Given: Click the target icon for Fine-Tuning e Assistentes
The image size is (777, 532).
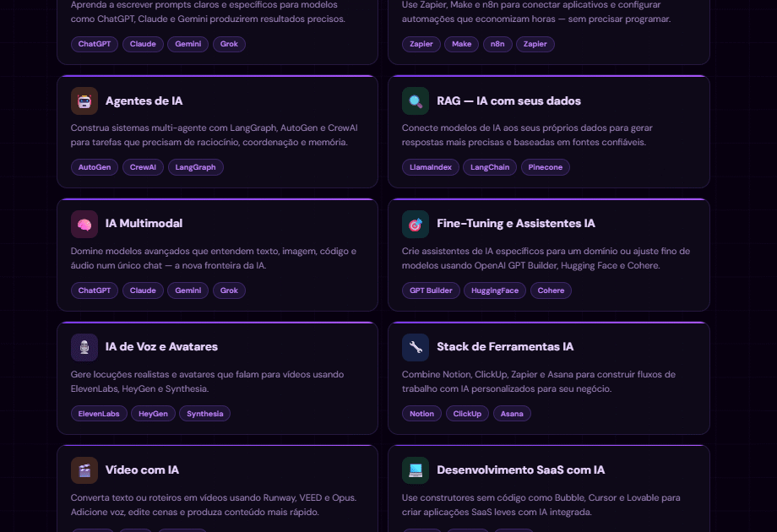Looking at the screenshot, I should click(416, 224).
